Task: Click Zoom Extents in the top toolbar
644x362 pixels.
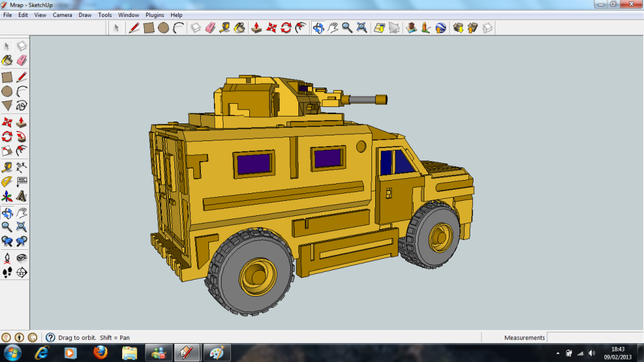Action: (362, 28)
